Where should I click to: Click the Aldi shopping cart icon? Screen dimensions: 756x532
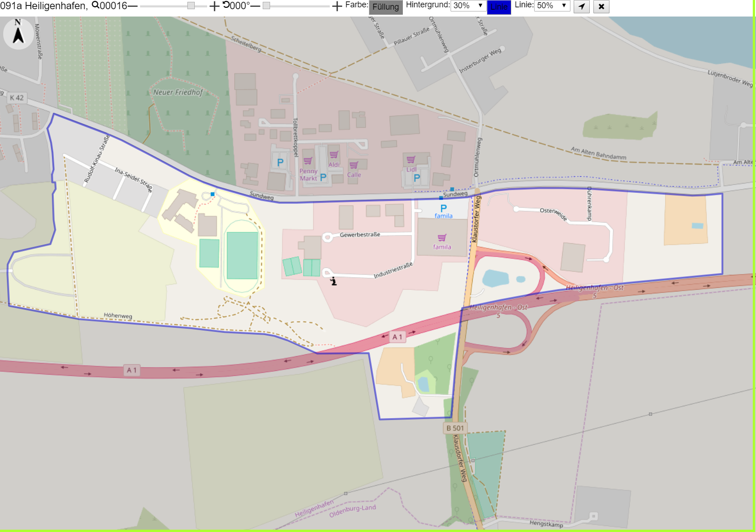point(334,154)
